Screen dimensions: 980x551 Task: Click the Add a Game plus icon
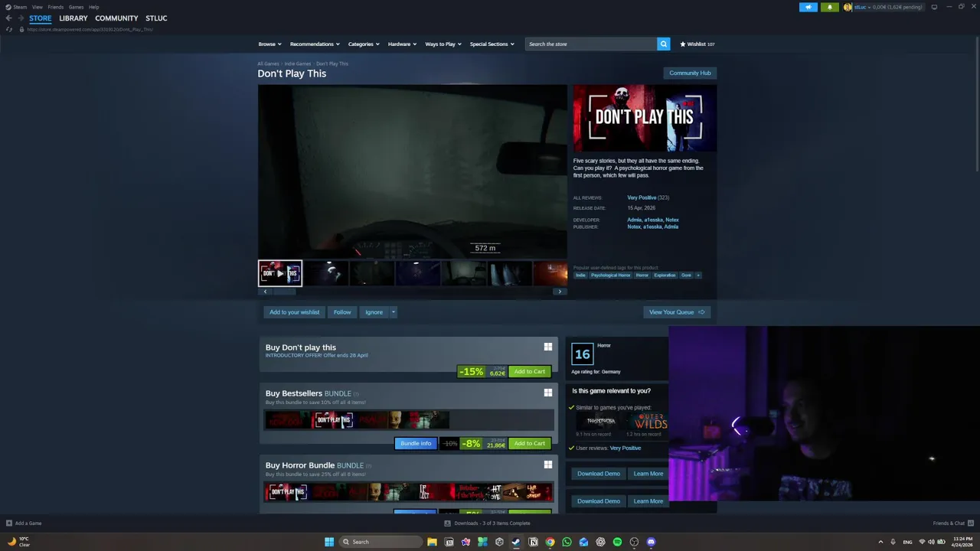[x=9, y=523]
